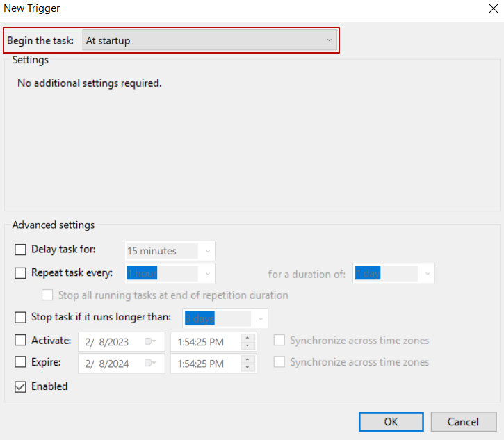Check the Repeat task every option
This screenshot has width=504, height=440.
coord(20,273)
